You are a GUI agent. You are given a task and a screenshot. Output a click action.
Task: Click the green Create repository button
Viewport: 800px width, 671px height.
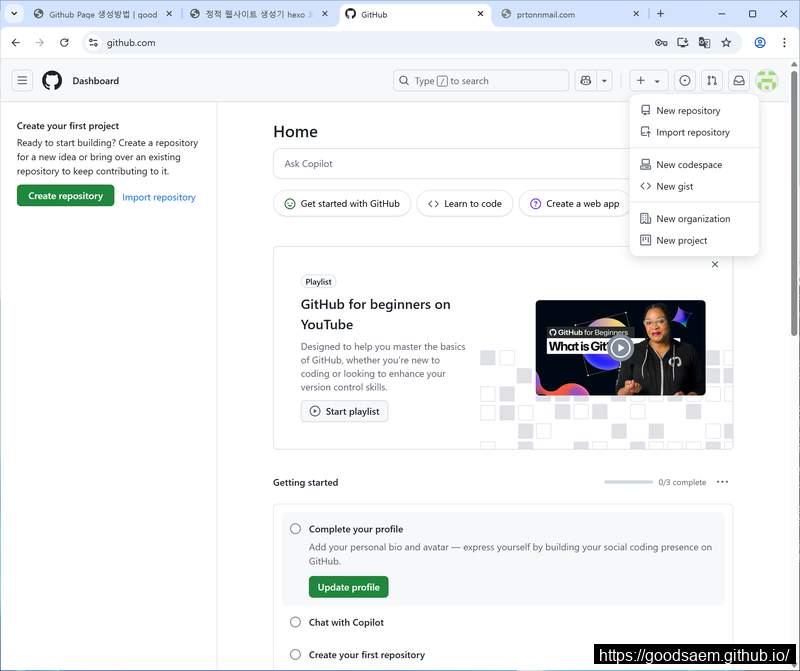[x=65, y=196]
